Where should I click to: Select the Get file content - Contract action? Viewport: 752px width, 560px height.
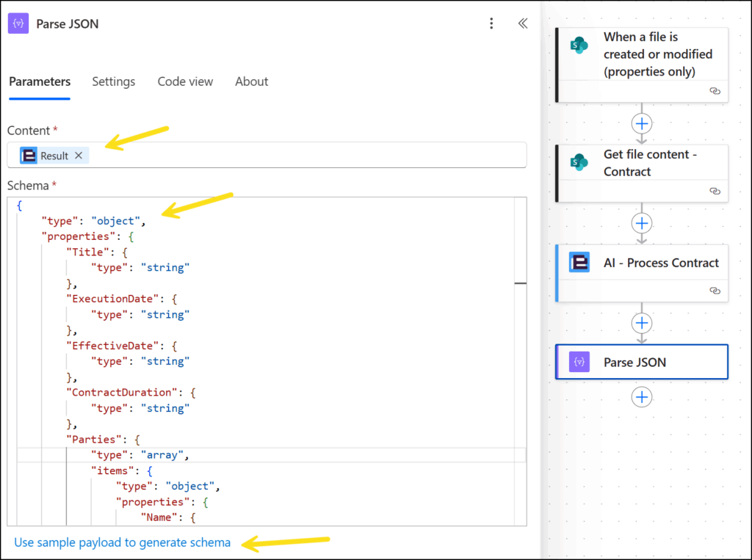[x=646, y=163]
